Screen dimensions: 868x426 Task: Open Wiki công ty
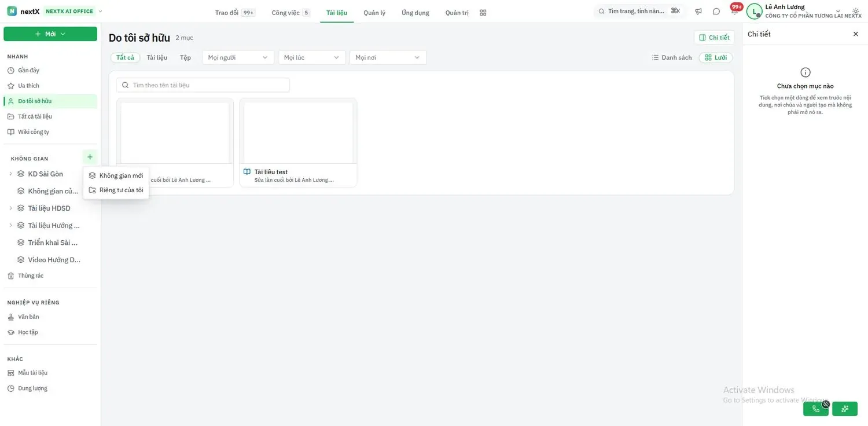click(50, 132)
